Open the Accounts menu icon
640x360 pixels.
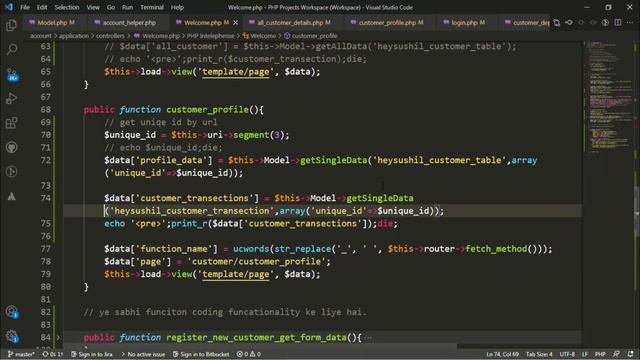point(11,312)
